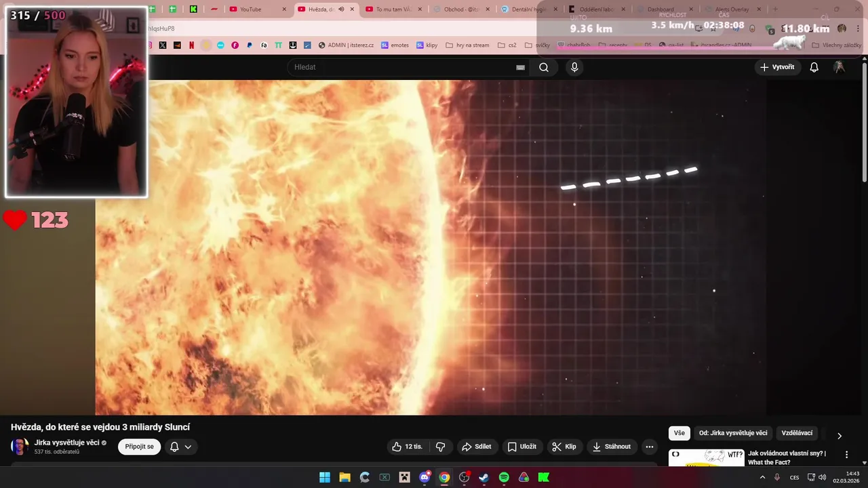Open channel notification bell dropdown
Viewport: 868px width, 488px height.
point(180,447)
